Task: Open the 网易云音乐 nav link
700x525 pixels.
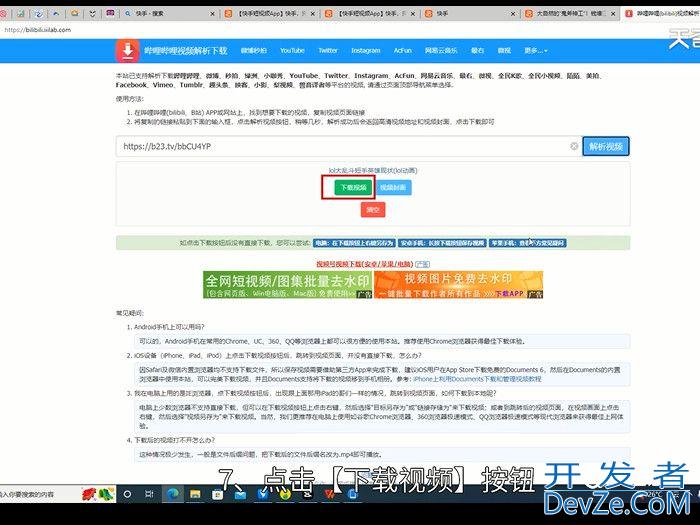Action: tap(441, 51)
